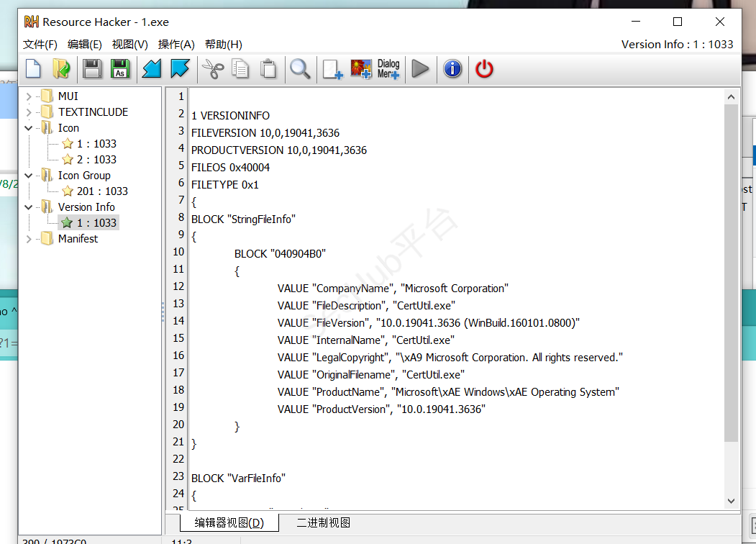
Task: Open the Find magnifier tool
Action: pyautogui.click(x=300, y=69)
